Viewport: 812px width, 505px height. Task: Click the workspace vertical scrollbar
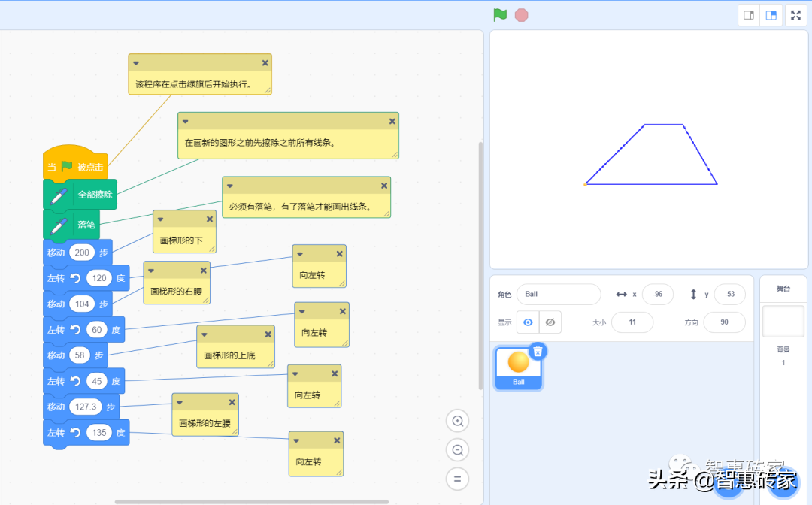(x=480, y=265)
